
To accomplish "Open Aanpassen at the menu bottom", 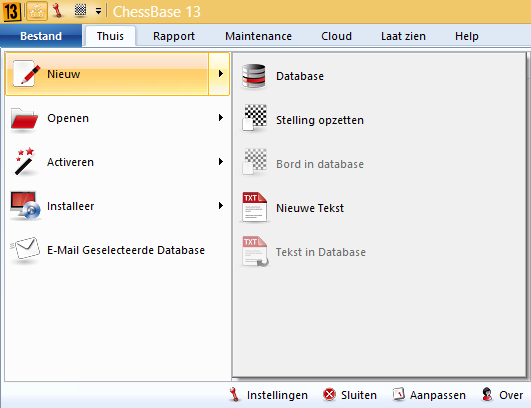I will click(x=429, y=395).
